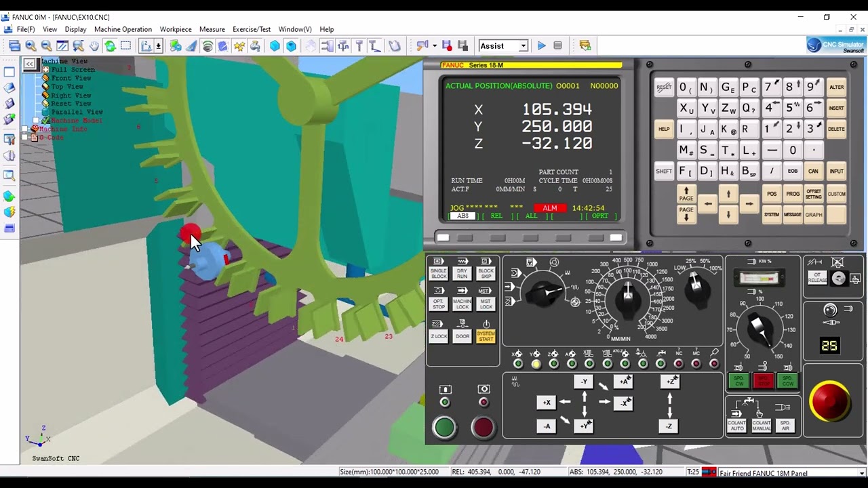Screen dimensions: 868x488
Task: Click the PAGE up key on FANUC keypad
Action: click(x=686, y=194)
